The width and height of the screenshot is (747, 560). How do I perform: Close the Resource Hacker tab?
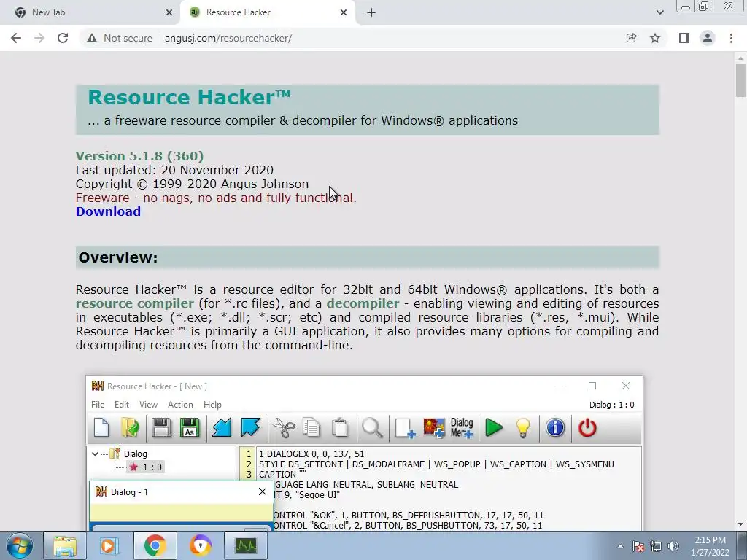[344, 12]
